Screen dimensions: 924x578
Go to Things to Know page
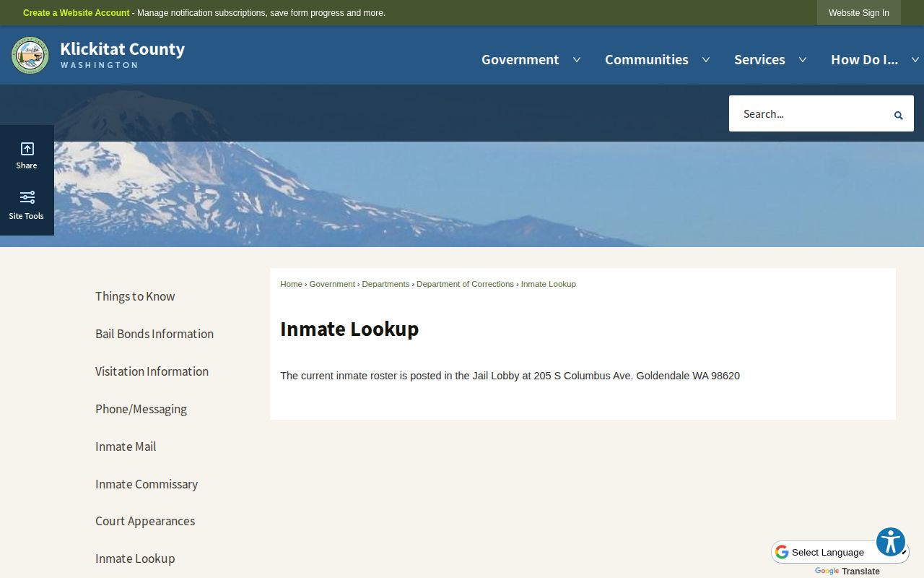[x=135, y=296]
